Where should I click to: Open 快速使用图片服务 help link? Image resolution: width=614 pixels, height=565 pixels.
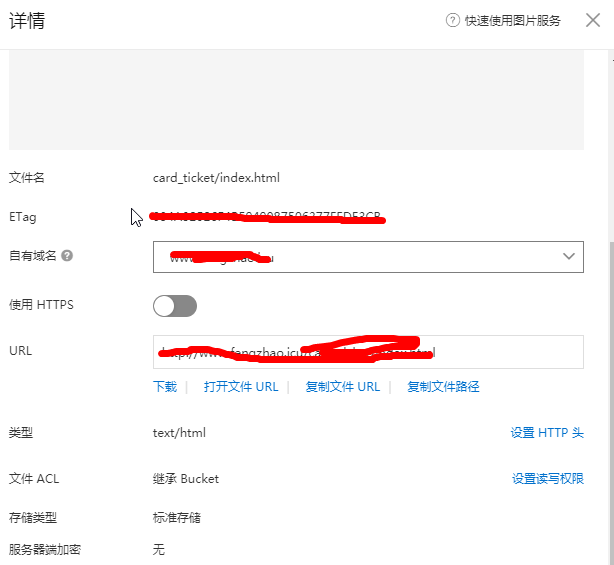(512, 20)
